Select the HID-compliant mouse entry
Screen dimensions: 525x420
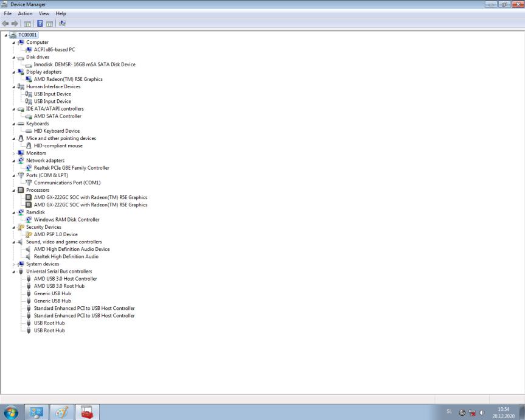point(58,146)
